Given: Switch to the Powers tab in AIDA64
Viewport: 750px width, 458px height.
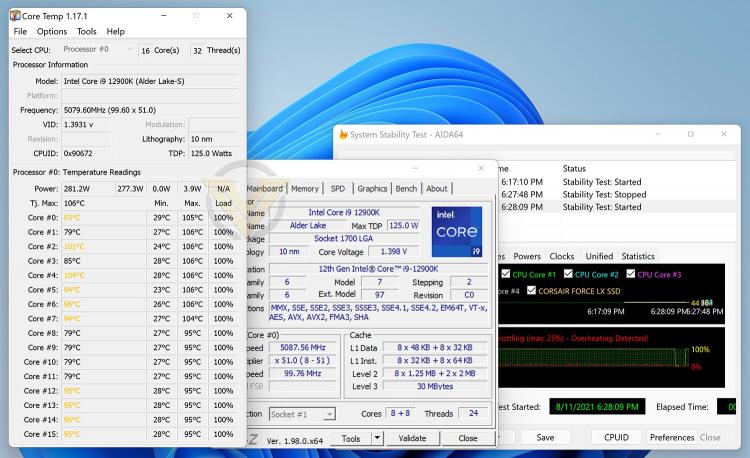Looking at the screenshot, I should (x=527, y=256).
